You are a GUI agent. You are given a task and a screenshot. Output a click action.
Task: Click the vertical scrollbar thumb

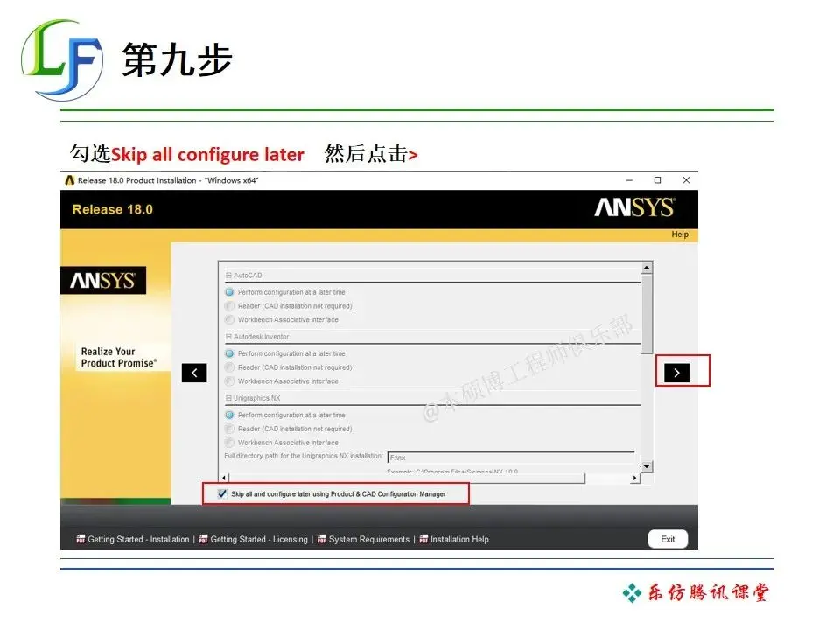[647, 314]
